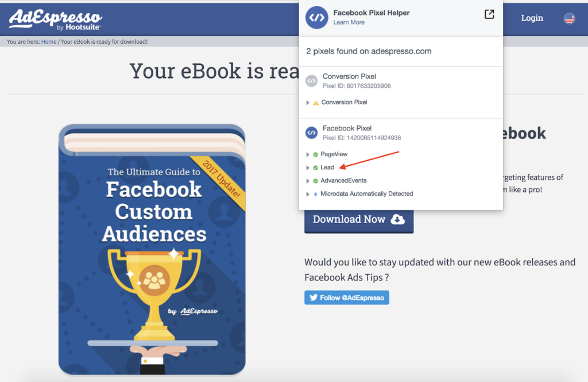This screenshot has width=588, height=382.
Task: Click the green check icon beside PageView
Action: click(315, 154)
